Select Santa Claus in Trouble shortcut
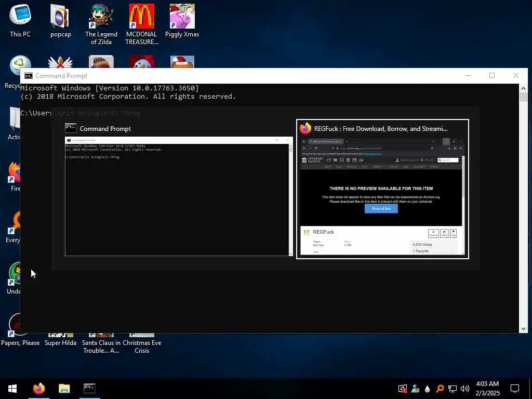This screenshot has width=532, height=399. tap(101, 343)
